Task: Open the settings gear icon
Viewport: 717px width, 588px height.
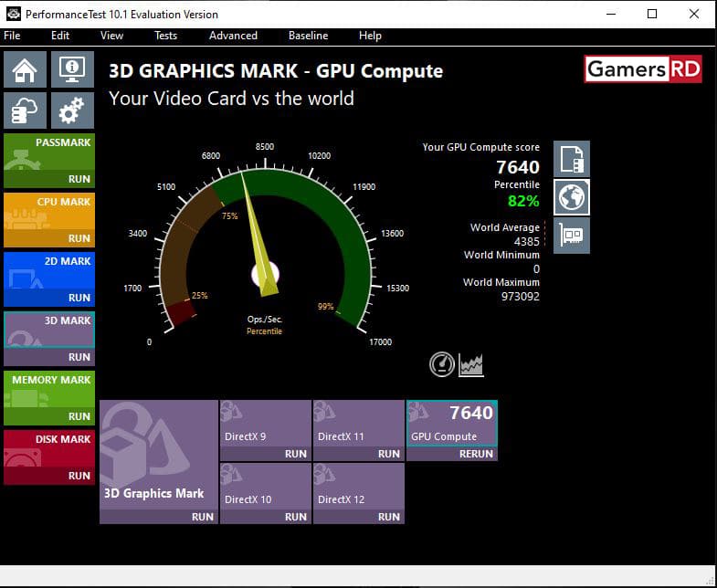Action: point(72,110)
